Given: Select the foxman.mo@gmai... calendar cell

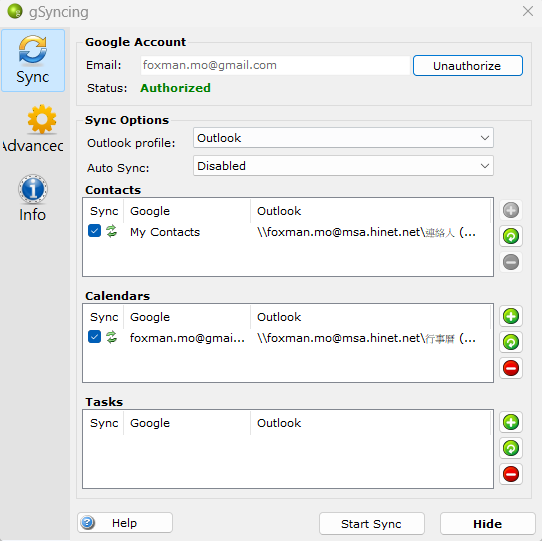Looking at the screenshot, I should pos(187,338).
